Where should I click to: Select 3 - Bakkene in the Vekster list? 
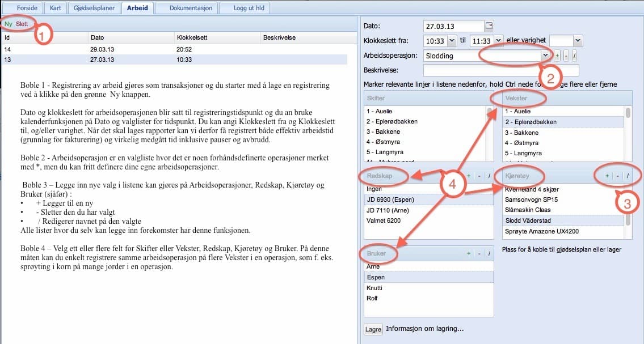(563, 133)
